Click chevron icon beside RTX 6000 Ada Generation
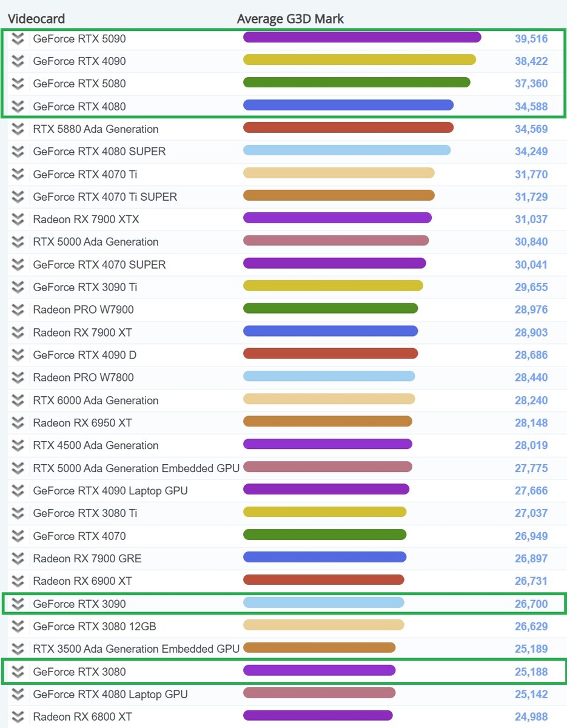Screen dimensions: 567x728 point(18,400)
